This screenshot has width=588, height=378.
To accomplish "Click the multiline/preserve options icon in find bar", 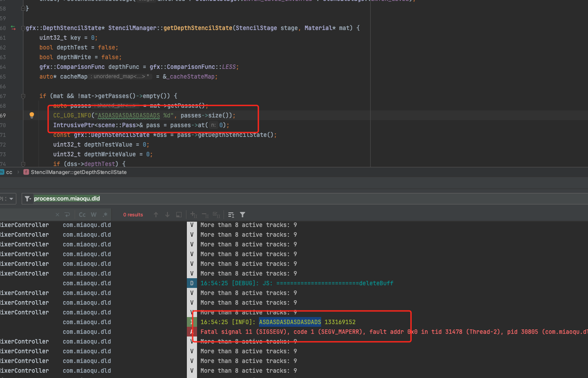I will click(x=231, y=215).
